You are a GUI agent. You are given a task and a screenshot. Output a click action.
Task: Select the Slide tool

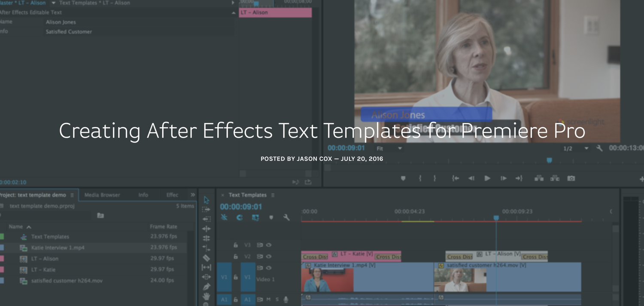point(207,277)
